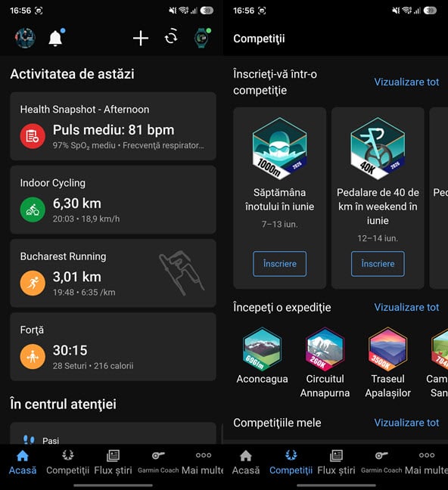Tap the 30:15 strength duration value
The image size is (448, 490).
coord(70,350)
